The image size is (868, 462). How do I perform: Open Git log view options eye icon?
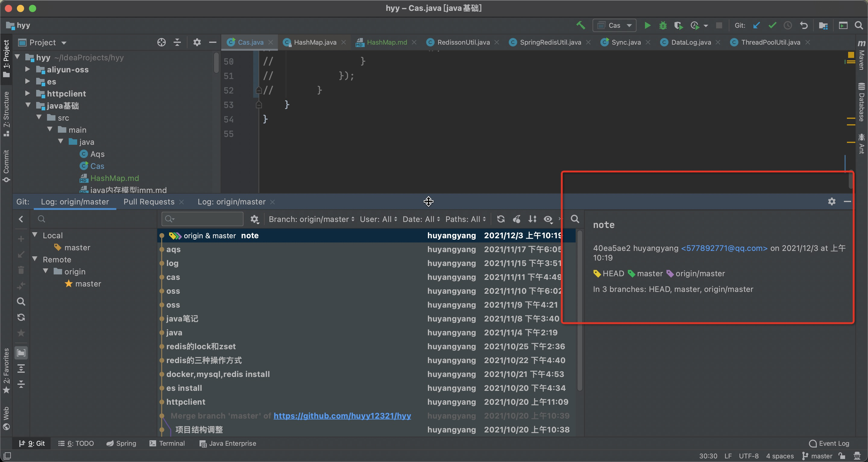point(548,219)
